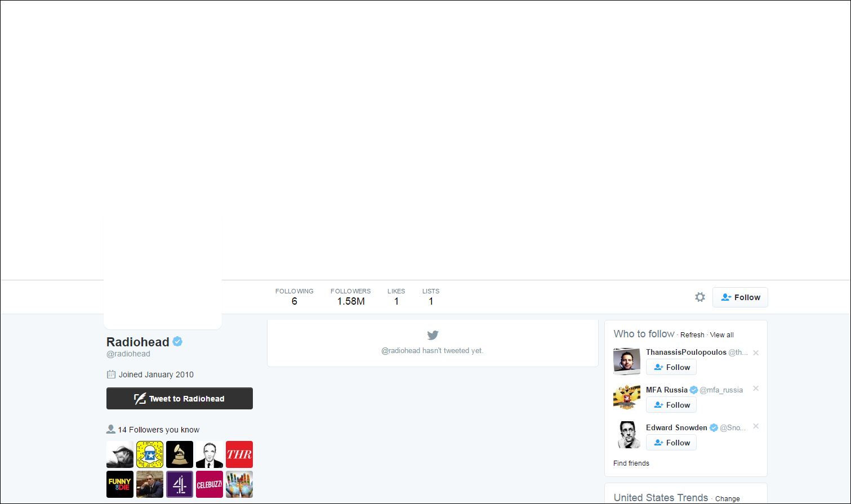Screen dimensions: 851x504
Task: Click View all suggestions link
Action: 721,335
